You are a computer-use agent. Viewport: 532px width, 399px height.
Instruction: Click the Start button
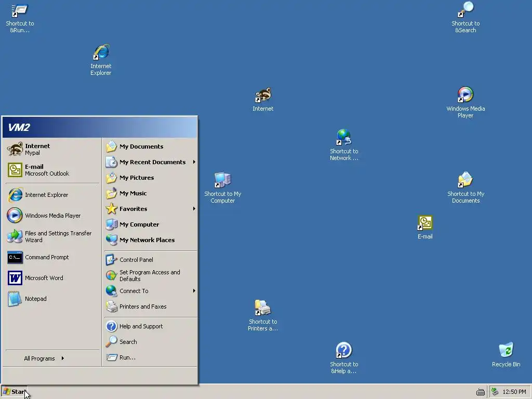pos(14,392)
